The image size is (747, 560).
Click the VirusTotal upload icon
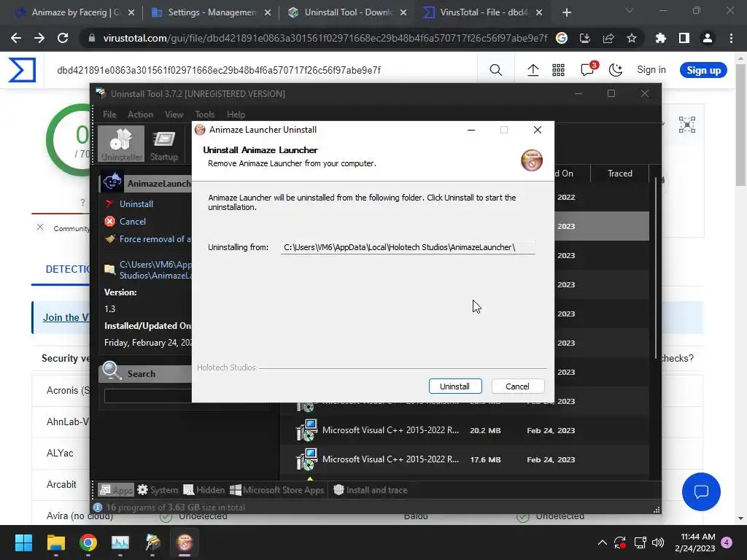click(x=533, y=70)
